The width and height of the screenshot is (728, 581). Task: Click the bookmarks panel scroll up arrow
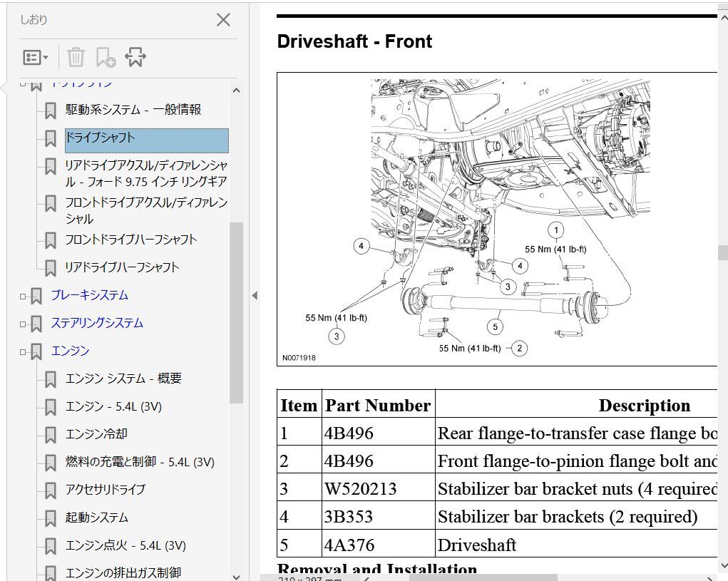[236, 91]
